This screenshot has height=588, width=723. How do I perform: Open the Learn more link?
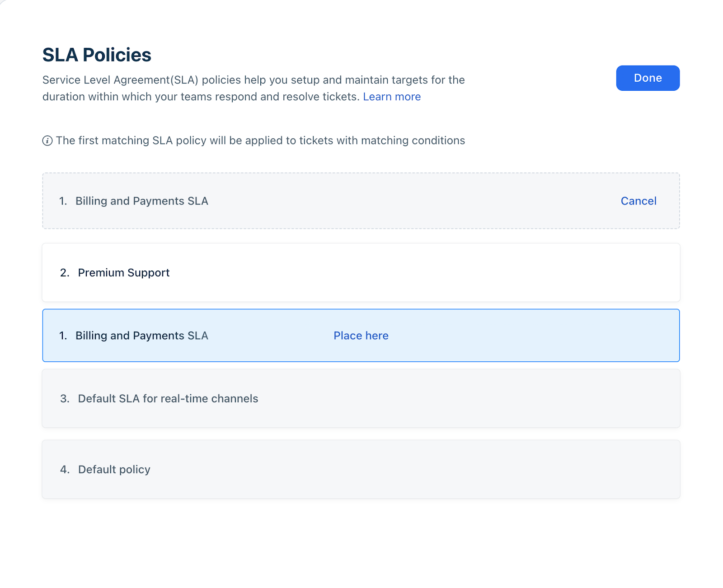tap(391, 97)
